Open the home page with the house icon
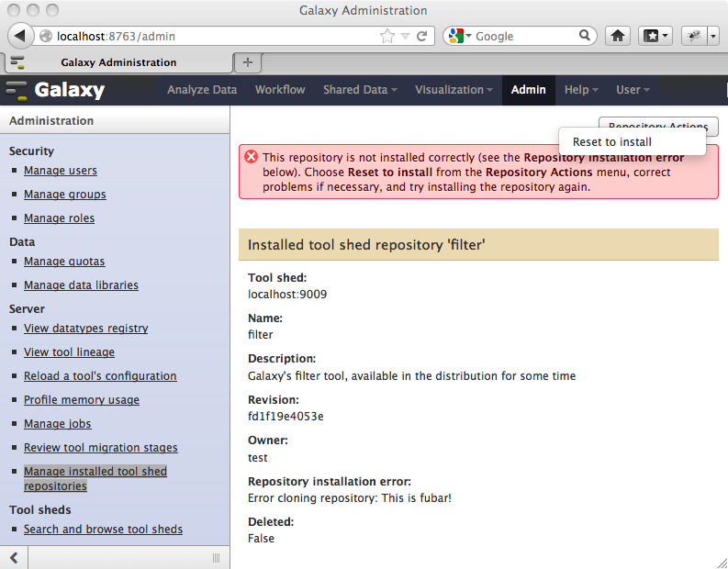The image size is (728, 569). pyautogui.click(x=618, y=36)
